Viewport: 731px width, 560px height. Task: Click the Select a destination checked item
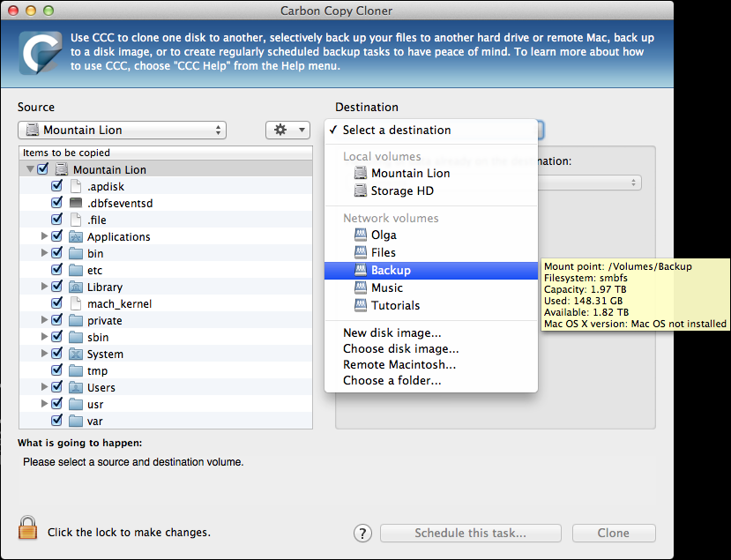431,131
